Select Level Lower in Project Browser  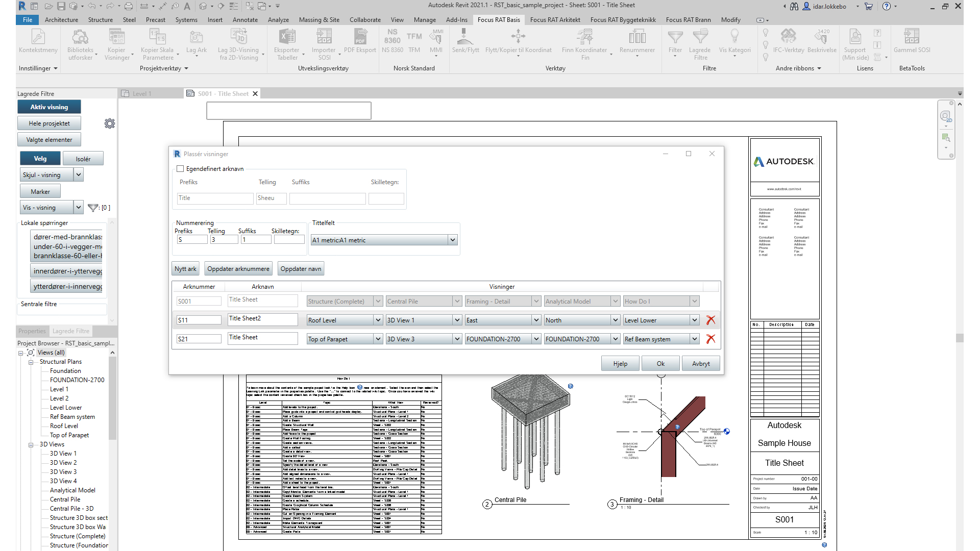pyautogui.click(x=66, y=408)
